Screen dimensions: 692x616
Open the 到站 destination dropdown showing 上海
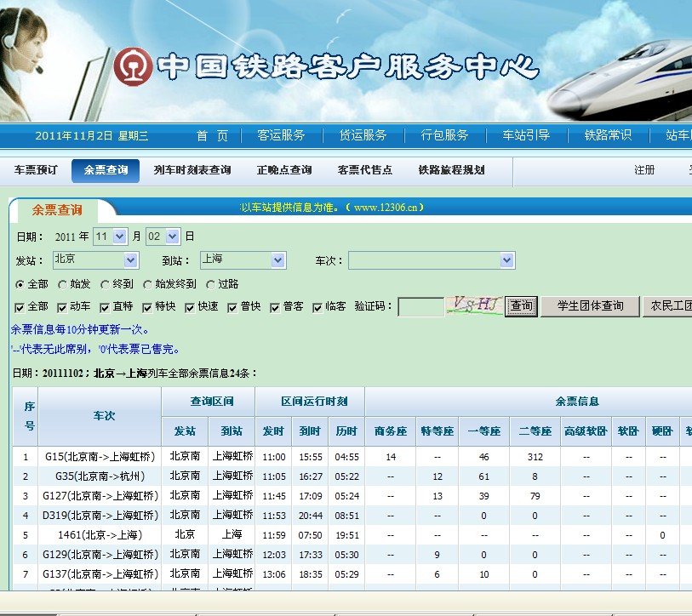[x=243, y=260]
